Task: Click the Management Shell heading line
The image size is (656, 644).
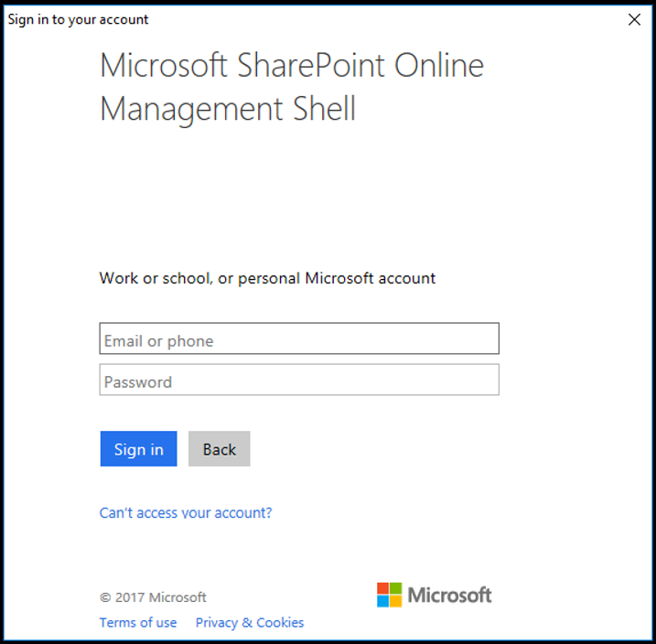Action: point(228,109)
